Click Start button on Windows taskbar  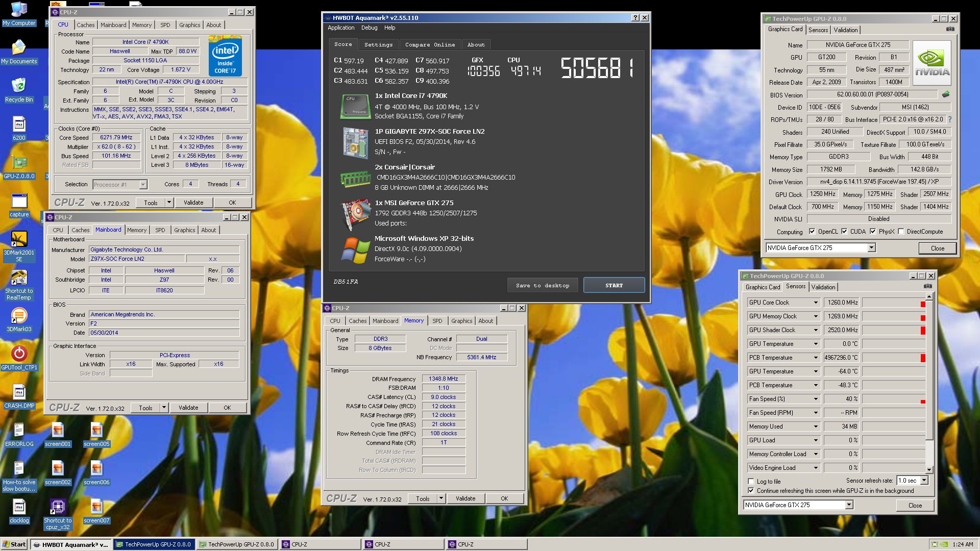[x=14, y=544]
